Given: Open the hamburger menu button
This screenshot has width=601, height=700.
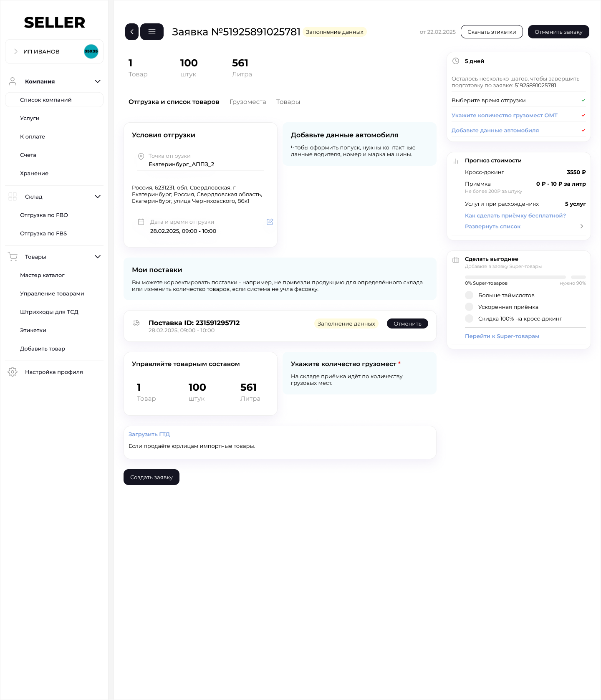Looking at the screenshot, I should point(152,32).
